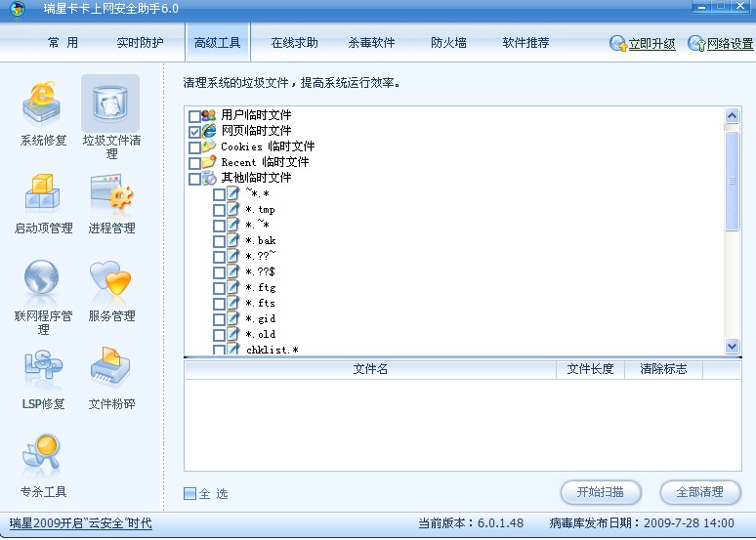Viewport: 756px width, 540px height.
Task: Enable the *.bak file type checkbox
Action: pos(219,241)
